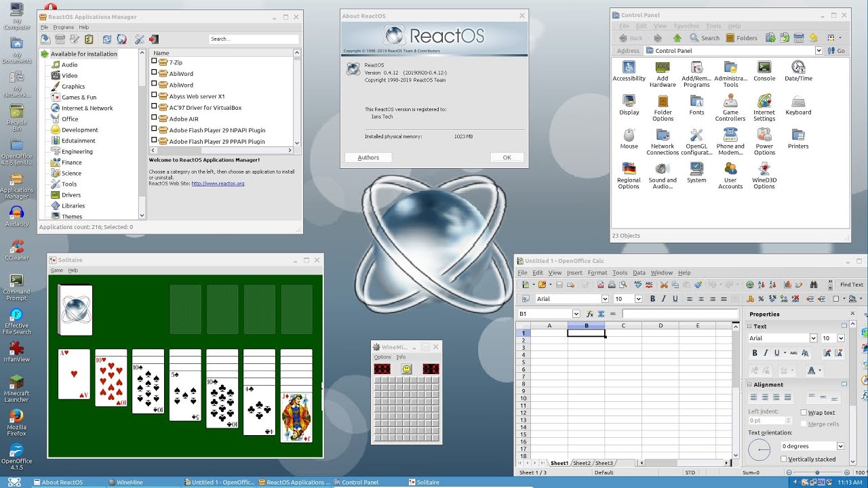This screenshot has width=868, height=488.
Task: Open Regional Options in Control Panel
Action: tap(629, 176)
